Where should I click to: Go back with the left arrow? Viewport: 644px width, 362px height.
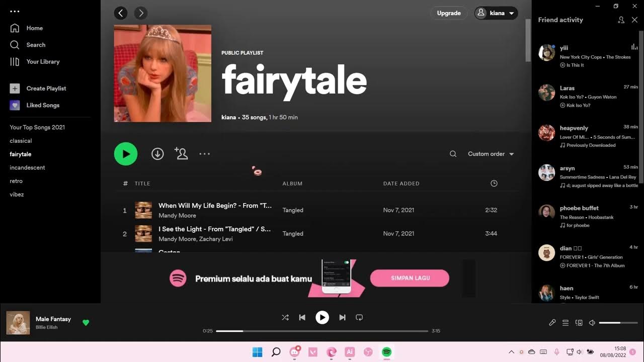tap(121, 13)
